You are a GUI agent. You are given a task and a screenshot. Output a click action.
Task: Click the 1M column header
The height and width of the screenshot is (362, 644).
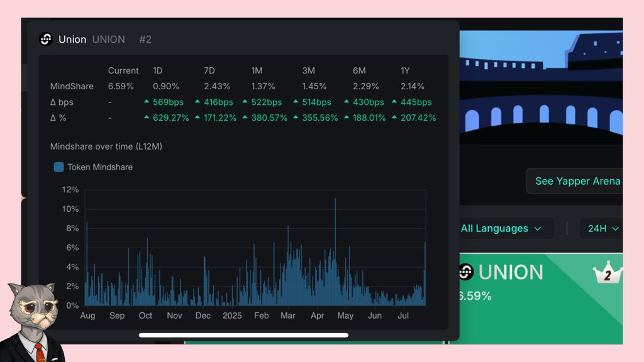pos(257,70)
